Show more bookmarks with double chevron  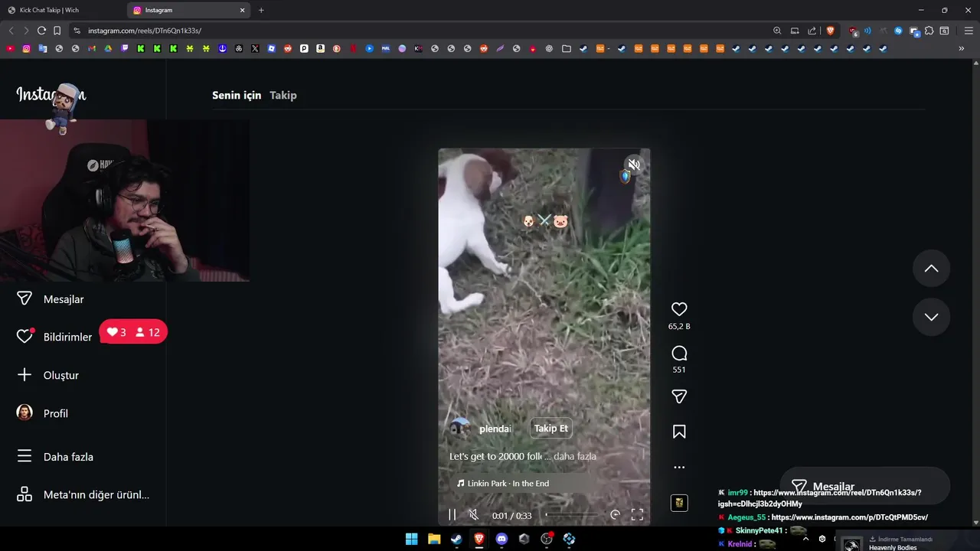click(x=961, y=48)
